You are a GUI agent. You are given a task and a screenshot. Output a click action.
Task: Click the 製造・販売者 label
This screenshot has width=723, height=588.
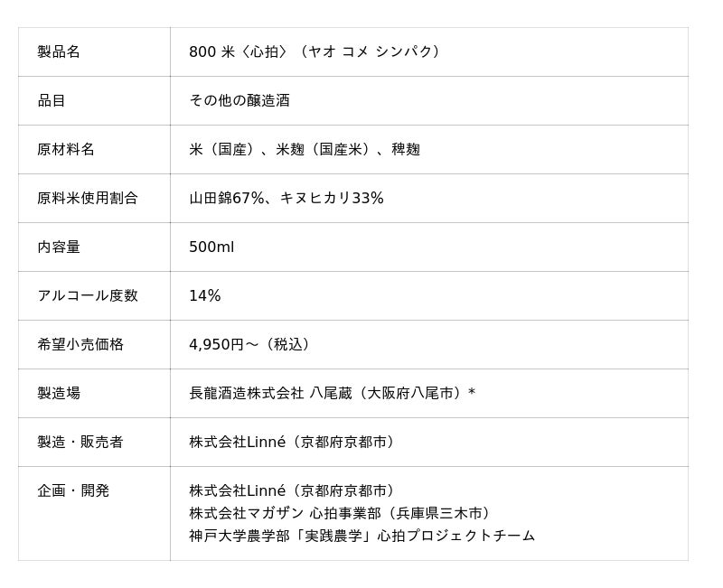point(80,442)
